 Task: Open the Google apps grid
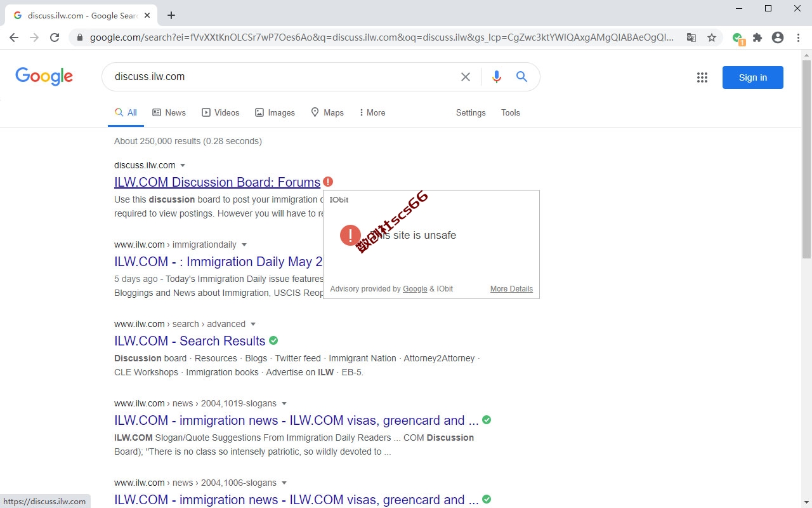pos(702,77)
